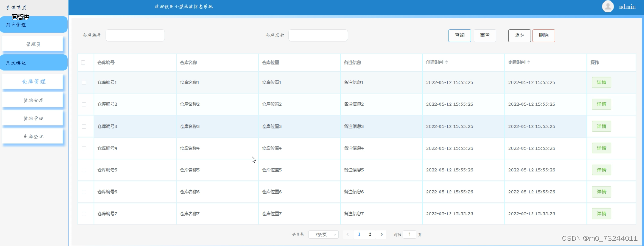Check the row checkbox for 仓库编号1
644x246 pixels.
tap(84, 82)
